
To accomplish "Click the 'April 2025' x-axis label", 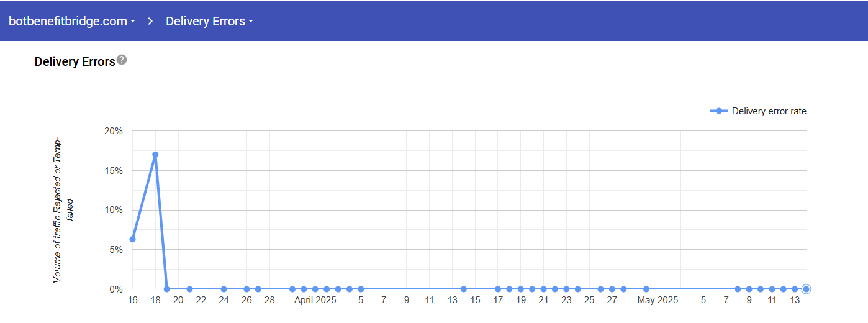I will tap(315, 301).
